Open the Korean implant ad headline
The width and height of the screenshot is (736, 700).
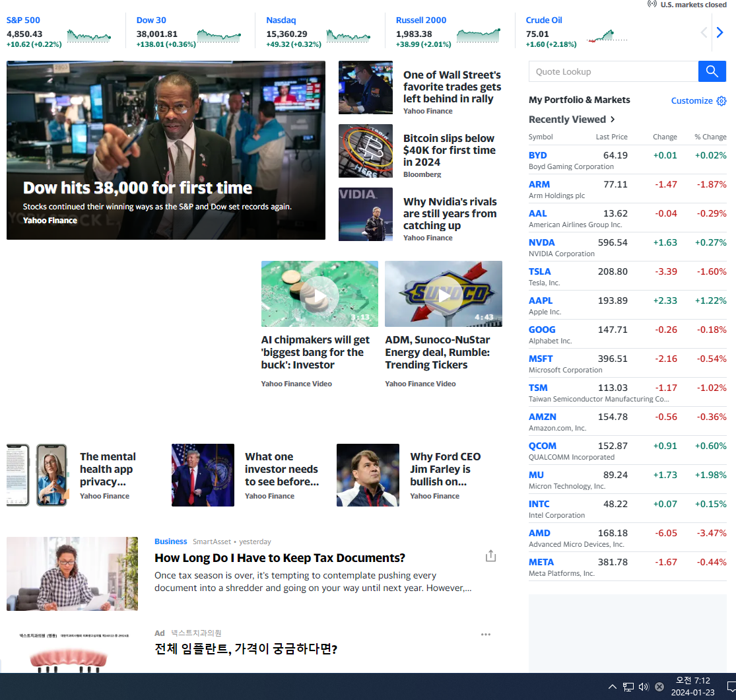(x=246, y=649)
